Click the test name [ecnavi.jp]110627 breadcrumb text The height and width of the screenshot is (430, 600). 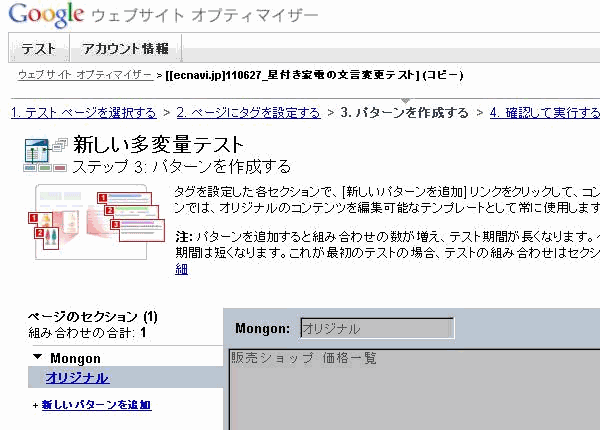pos(314,75)
